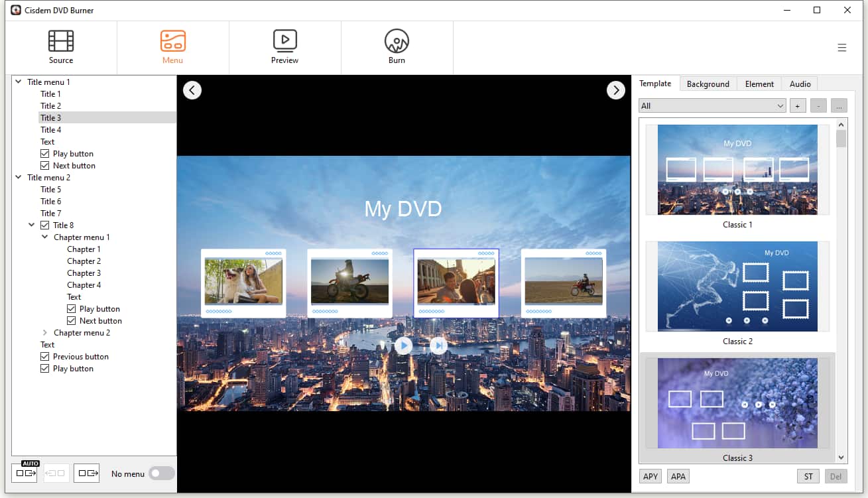Screen dimensions: 868x498
Task: Toggle the No menu switch
Action: pyautogui.click(x=162, y=473)
